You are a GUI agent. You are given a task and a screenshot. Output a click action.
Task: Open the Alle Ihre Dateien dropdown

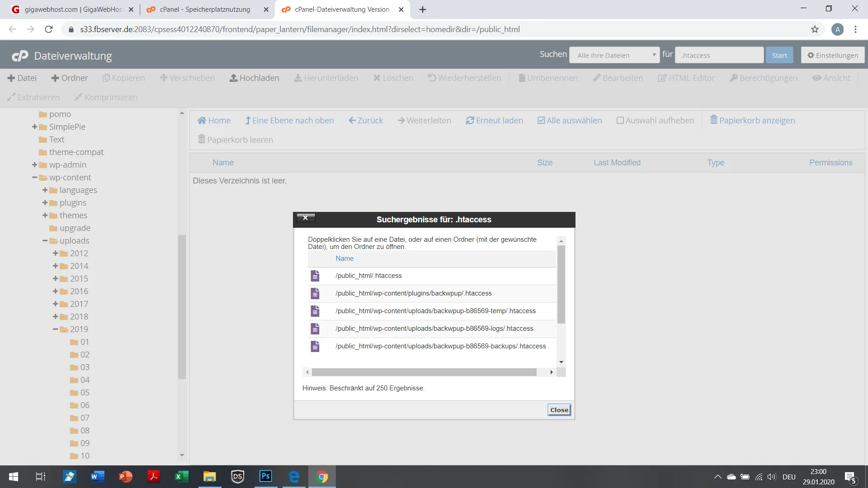[x=614, y=55]
